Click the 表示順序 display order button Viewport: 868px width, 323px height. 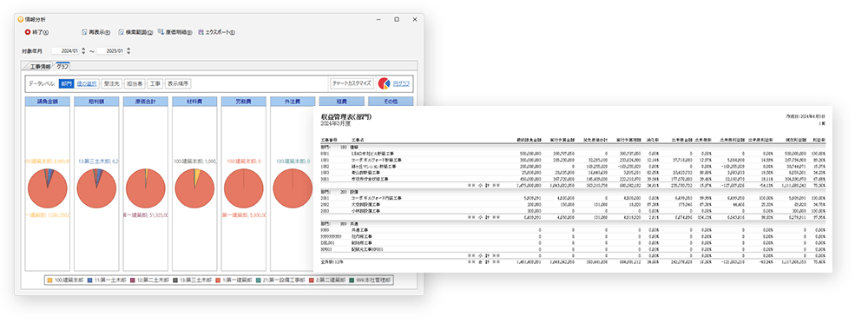coord(178,83)
